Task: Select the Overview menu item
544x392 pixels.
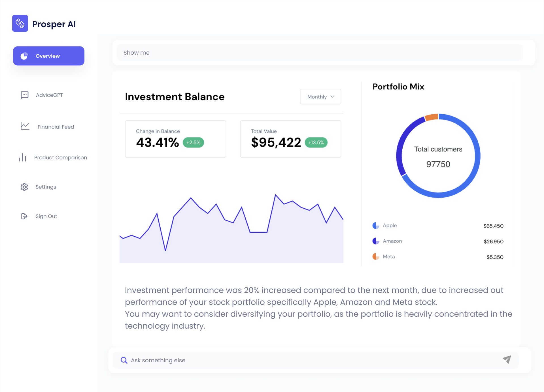Action: 49,56
